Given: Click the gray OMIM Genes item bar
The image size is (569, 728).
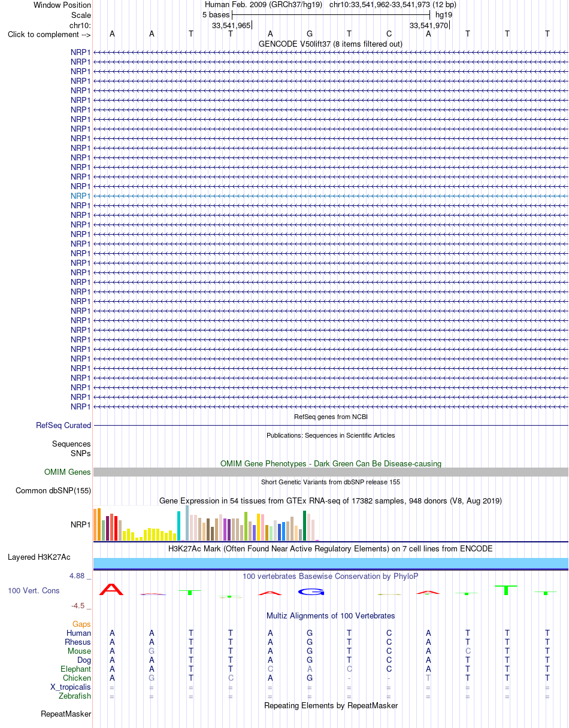Looking at the screenshot, I should [x=331, y=472].
